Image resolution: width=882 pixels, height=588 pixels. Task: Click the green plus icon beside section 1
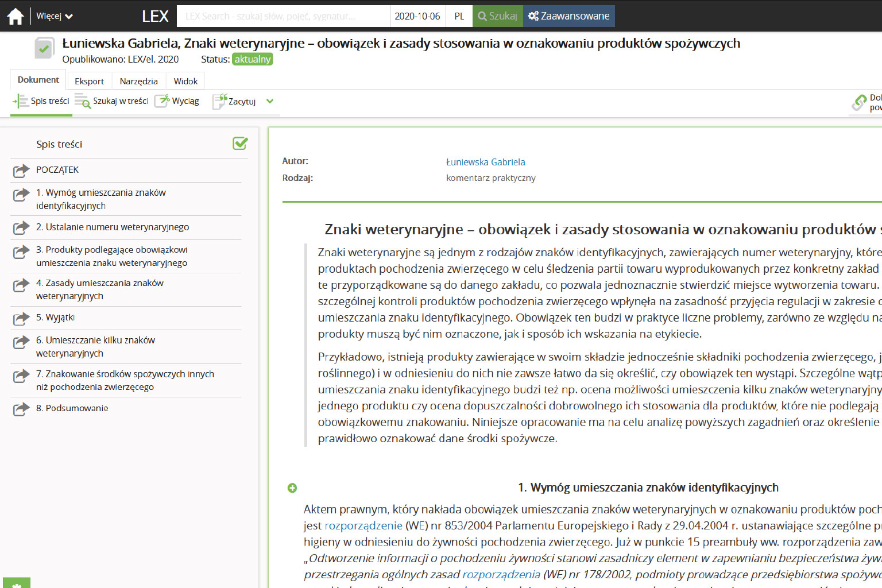pyautogui.click(x=292, y=488)
